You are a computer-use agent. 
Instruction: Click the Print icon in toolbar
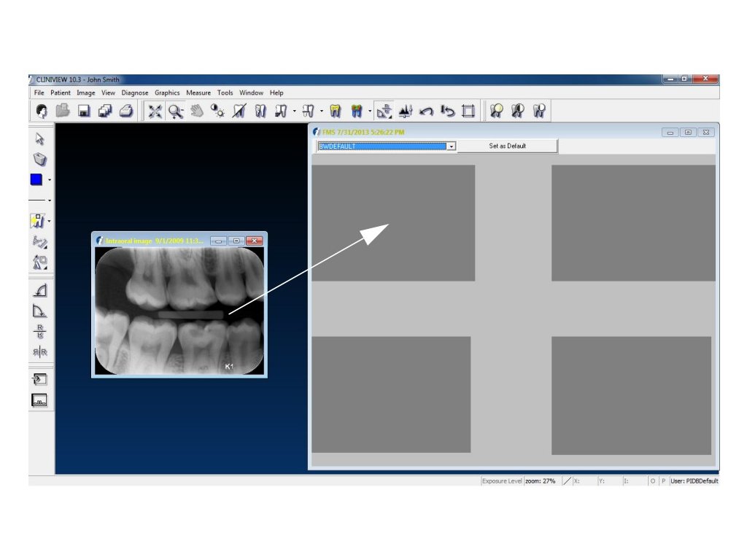(x=126, y=111)
